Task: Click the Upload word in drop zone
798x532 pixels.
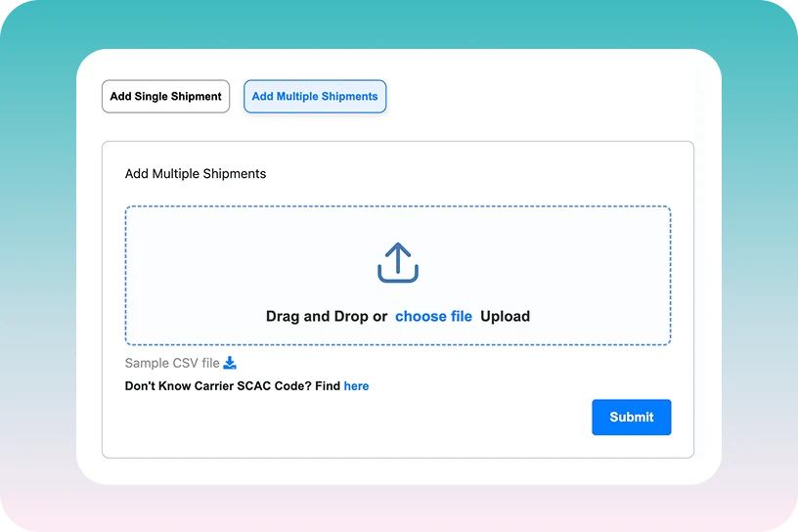Action: point(505,316)
